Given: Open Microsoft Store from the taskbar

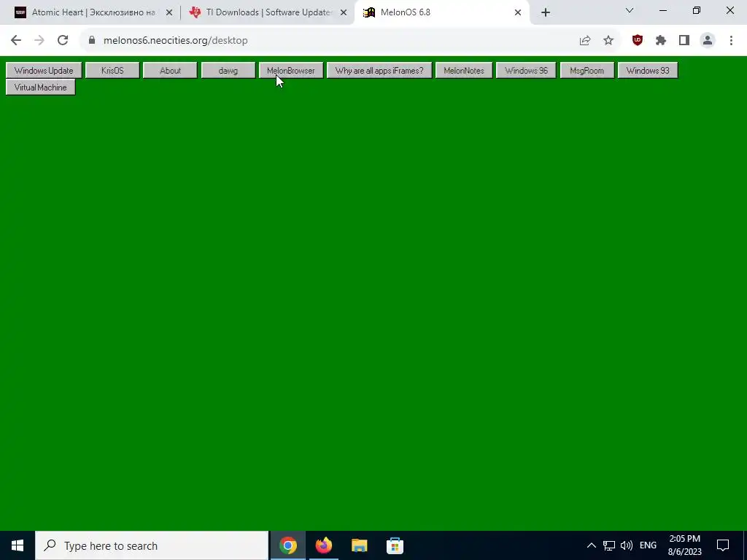Looking at the screenshot, I should (395, 545).
